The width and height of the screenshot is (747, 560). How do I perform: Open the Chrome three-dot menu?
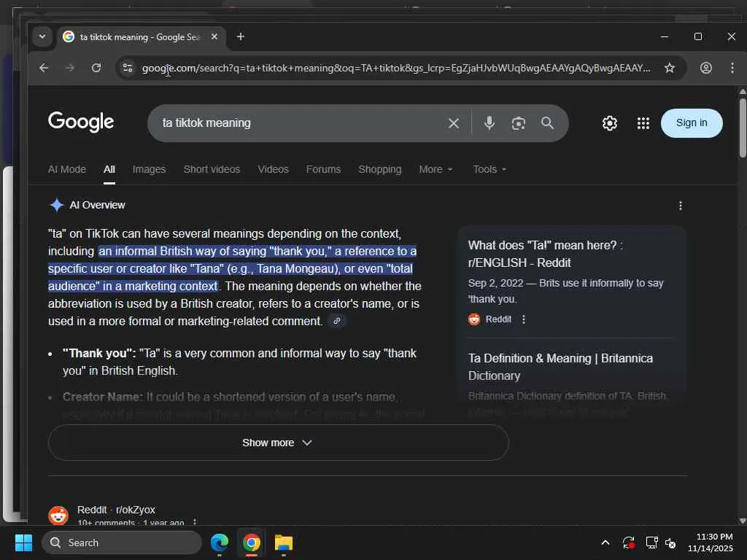[x=732, y=68]
